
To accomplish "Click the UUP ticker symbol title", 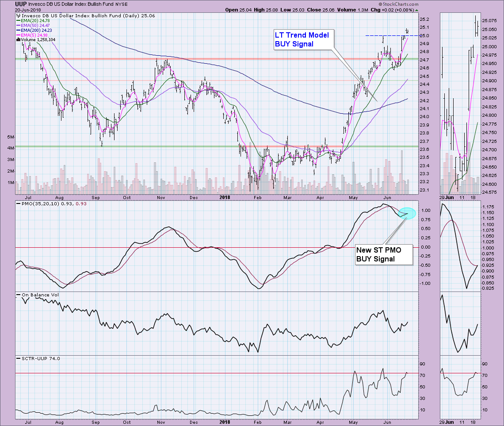I will pos(21,4).
